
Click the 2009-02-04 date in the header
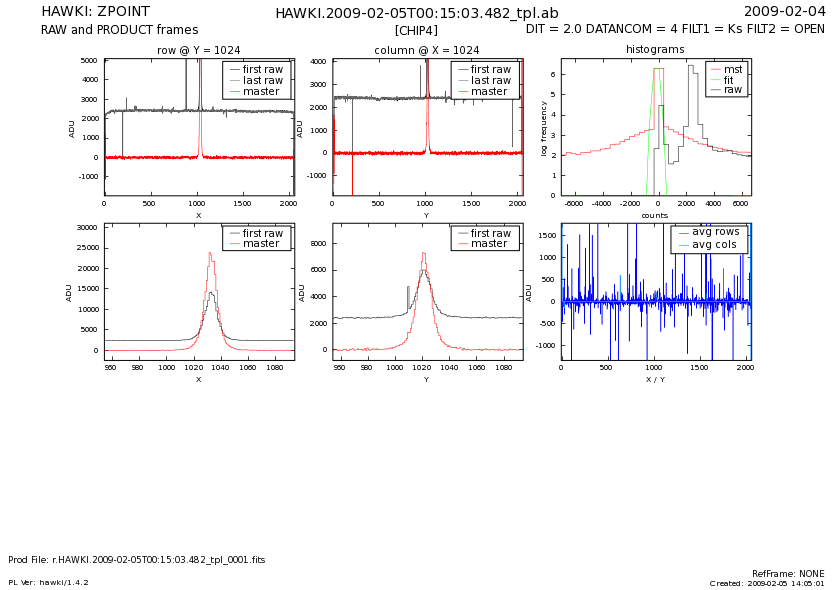point(798,12)
